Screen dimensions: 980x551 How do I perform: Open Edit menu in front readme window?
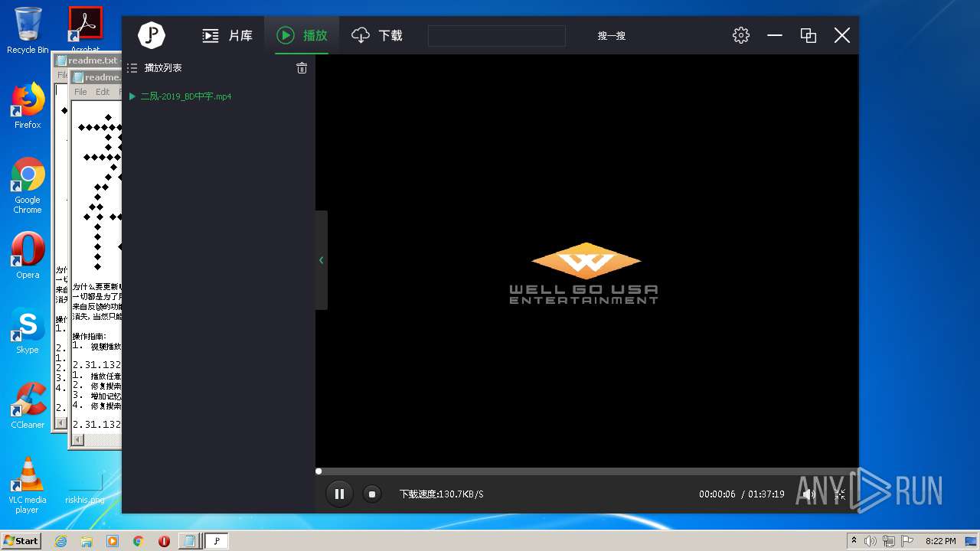click(103, 92)
